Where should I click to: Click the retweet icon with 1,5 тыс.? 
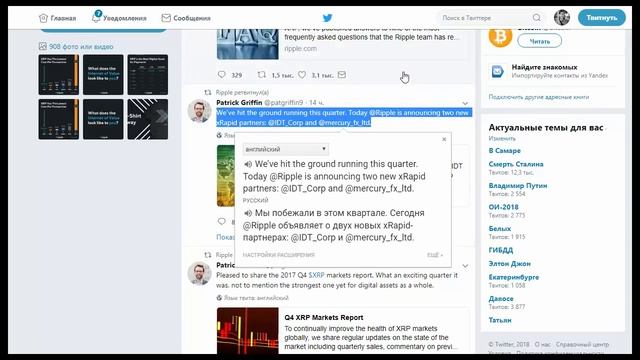click(262, 75)
